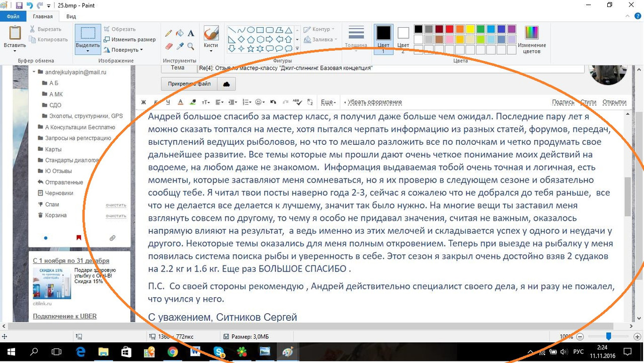Select the Fill with color bucket tool
Image resolution: width=644 pixels, height=363 pixels.
[x=180, y=32]
